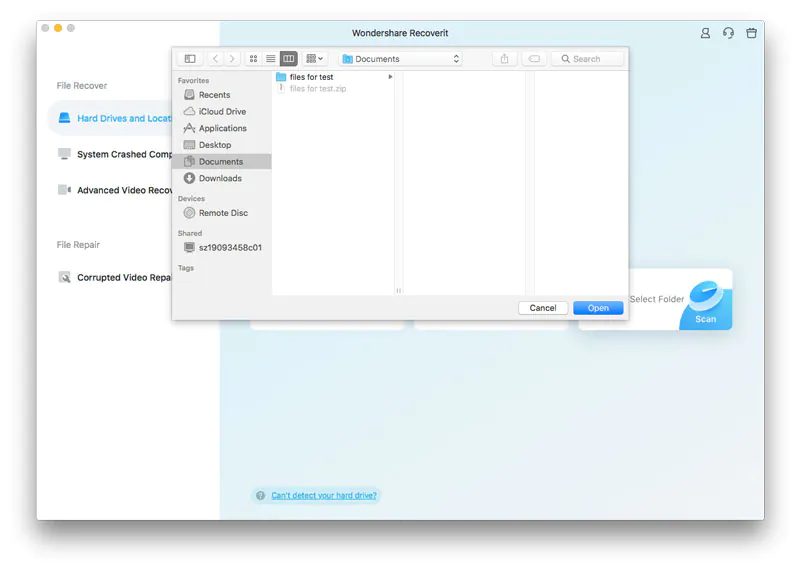Open the support headset icon
The height and width of the screenshot is (571, 800).
(729, 33)
